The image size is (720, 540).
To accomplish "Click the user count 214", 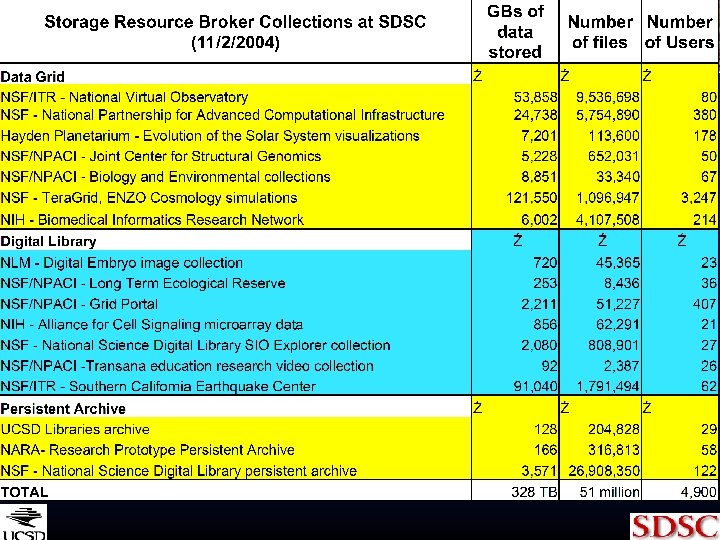I will pyautogui.click(x=704, y=219).
